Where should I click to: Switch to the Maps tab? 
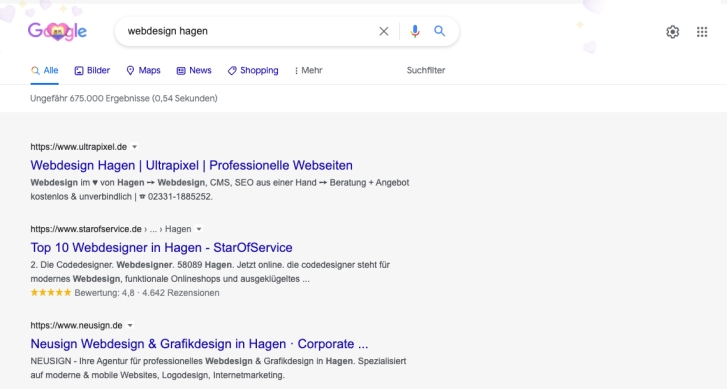[143, 70]
